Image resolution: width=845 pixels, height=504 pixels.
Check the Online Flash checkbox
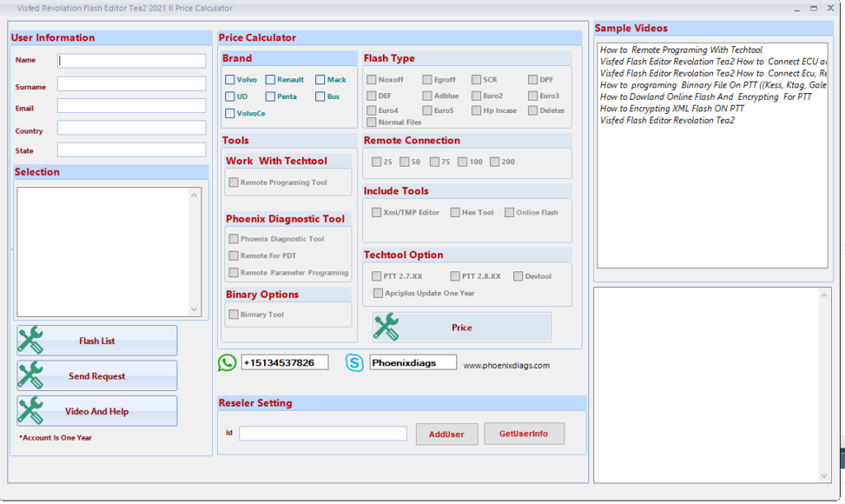point(509,213)
